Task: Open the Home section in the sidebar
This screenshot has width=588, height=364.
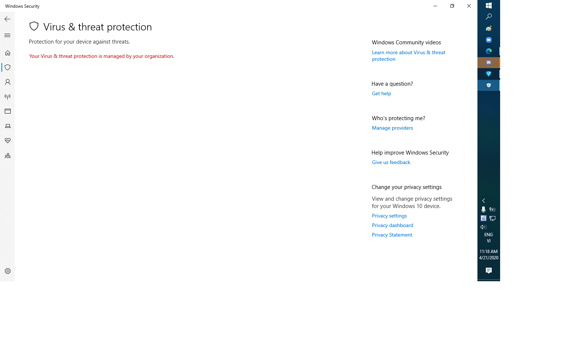Action: pos(7,53)
